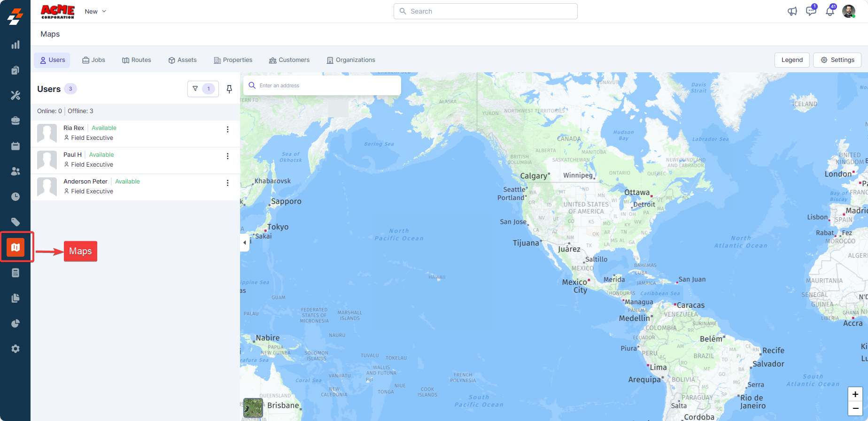Switch to the Assets tab
Screen dimensions: 868x421
tap(183, 60)
